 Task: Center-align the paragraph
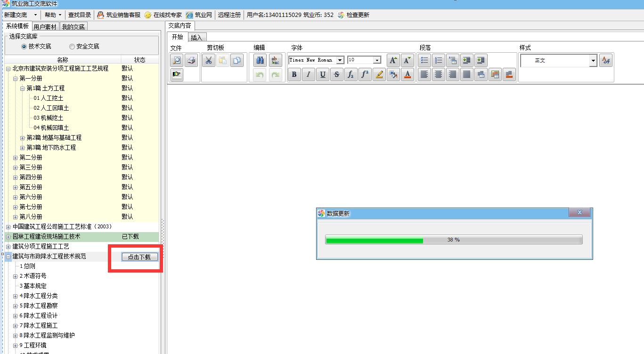439,74
